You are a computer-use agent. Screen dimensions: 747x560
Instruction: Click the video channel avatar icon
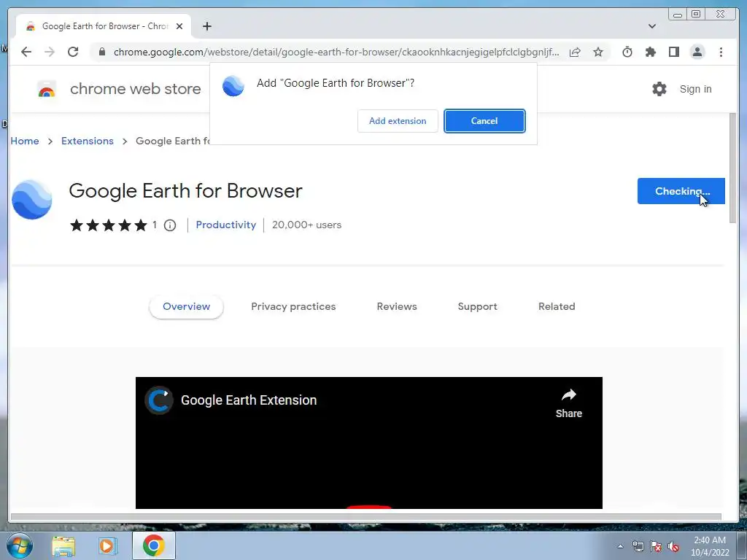tap(158, 400)
